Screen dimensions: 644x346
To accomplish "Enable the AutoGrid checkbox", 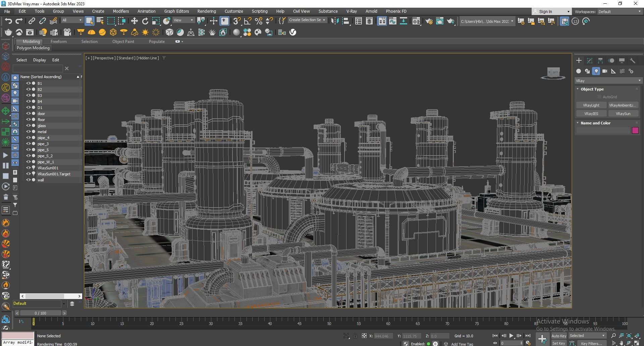I will (x=599, y=97).
